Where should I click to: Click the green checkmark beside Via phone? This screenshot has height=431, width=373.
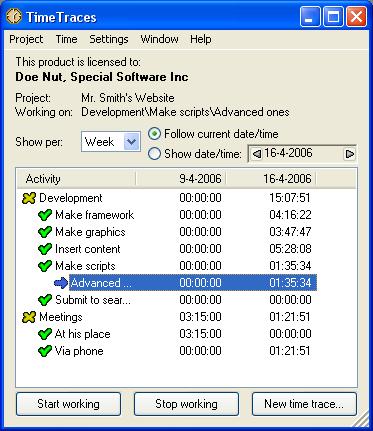coord(45,351)
